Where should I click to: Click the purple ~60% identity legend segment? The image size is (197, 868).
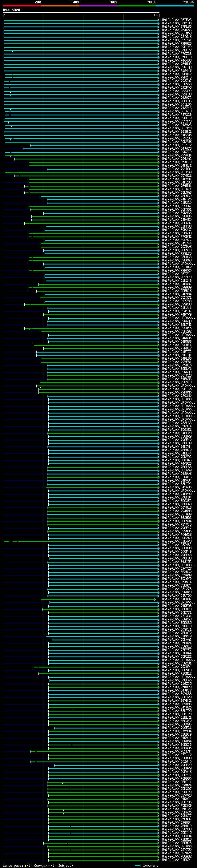[x=99, y=6]
